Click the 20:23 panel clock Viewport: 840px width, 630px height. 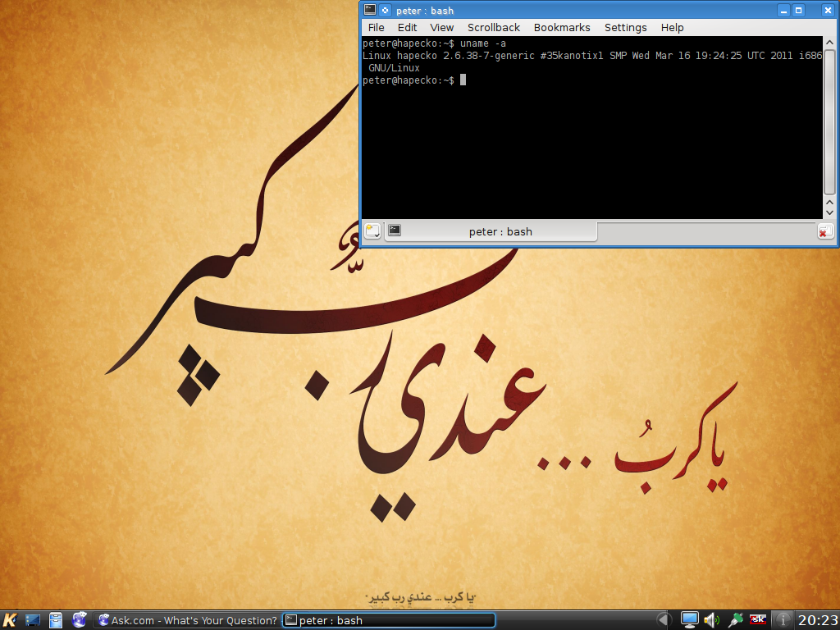[817, 620]
